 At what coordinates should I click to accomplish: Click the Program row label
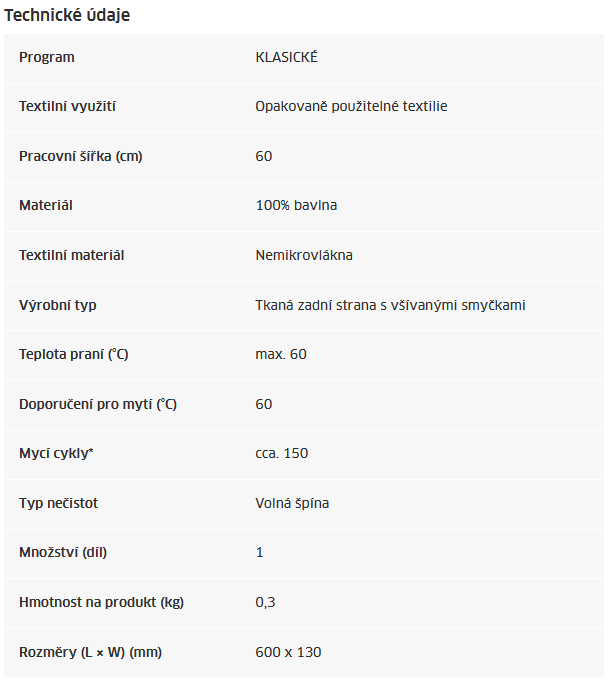[47, 57]
